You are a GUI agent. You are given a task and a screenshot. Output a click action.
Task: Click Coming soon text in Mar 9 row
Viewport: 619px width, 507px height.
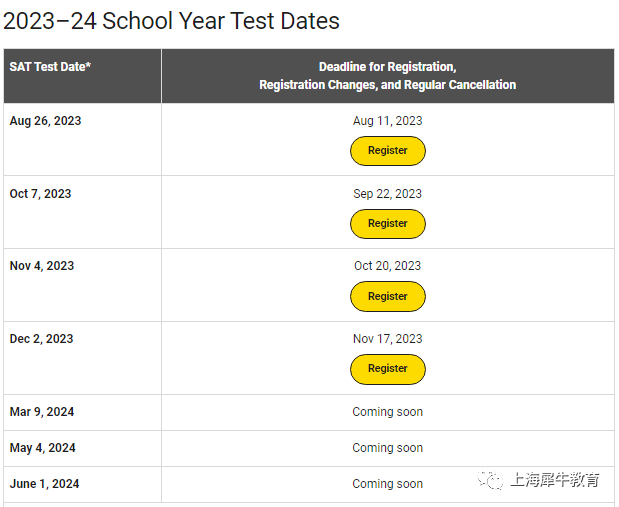coord(388,412)
